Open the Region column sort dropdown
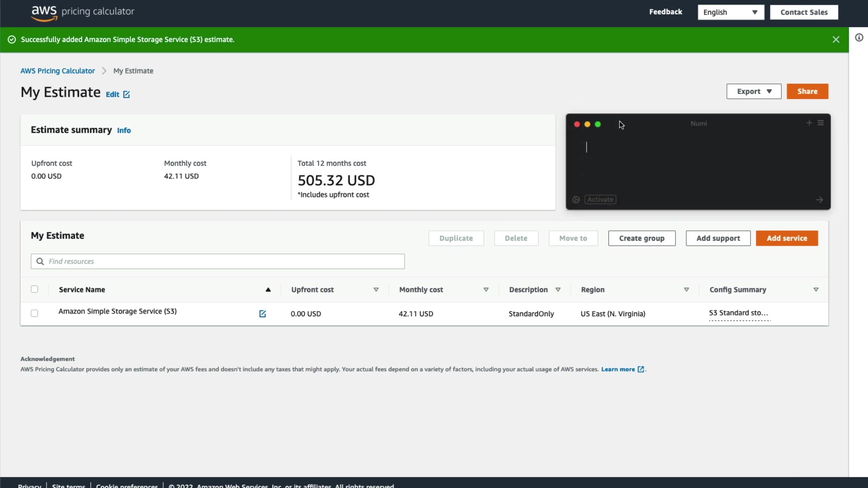This screenshot has width=868, height=488. tap(686, 290)
